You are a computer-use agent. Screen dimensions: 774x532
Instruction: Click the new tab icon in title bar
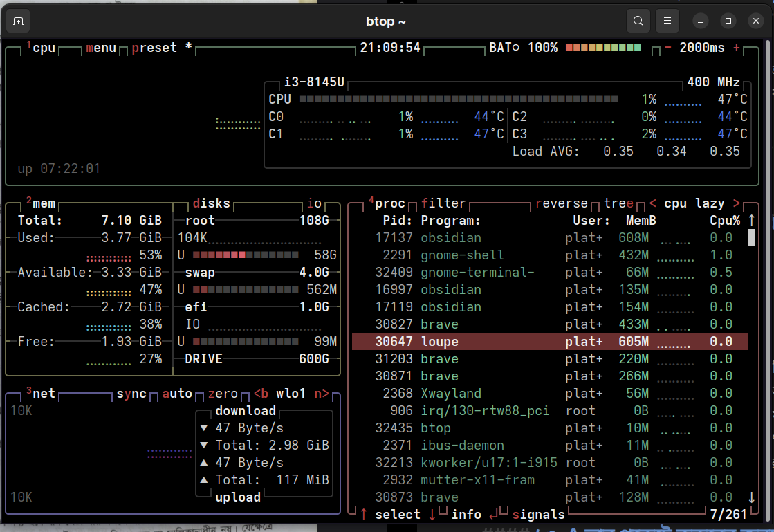(x=19, y=21)
